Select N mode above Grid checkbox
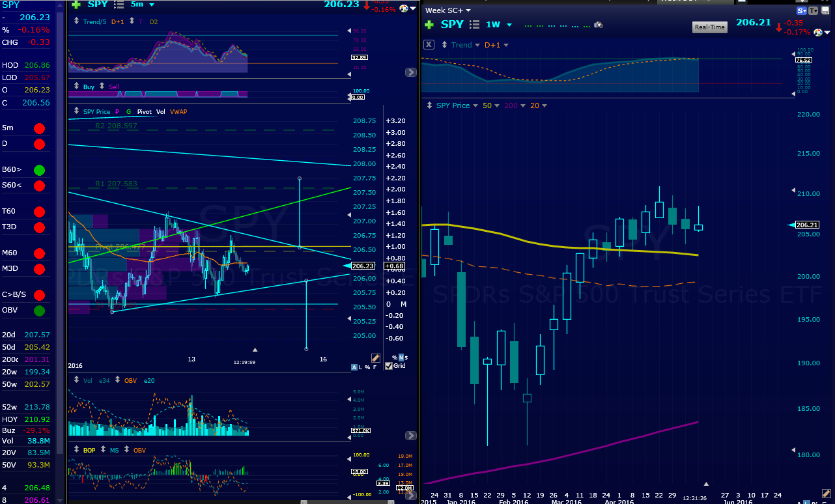The image size is (835, 504). tap(401, 357)
